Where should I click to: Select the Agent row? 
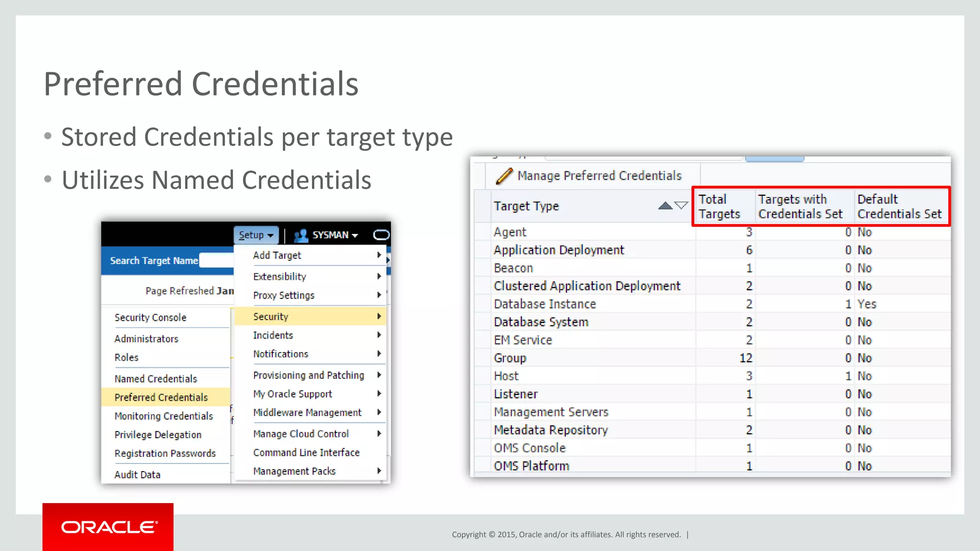click(x=713, y=232)
